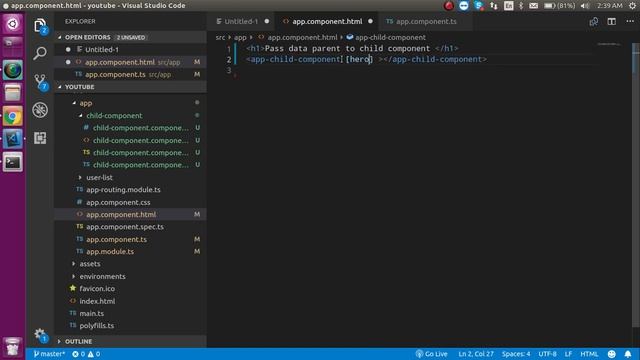The height and width of the screenshot is (360, 640).
Task: Open favicon.ico file in explorer
Action: [x=131, y=289]
